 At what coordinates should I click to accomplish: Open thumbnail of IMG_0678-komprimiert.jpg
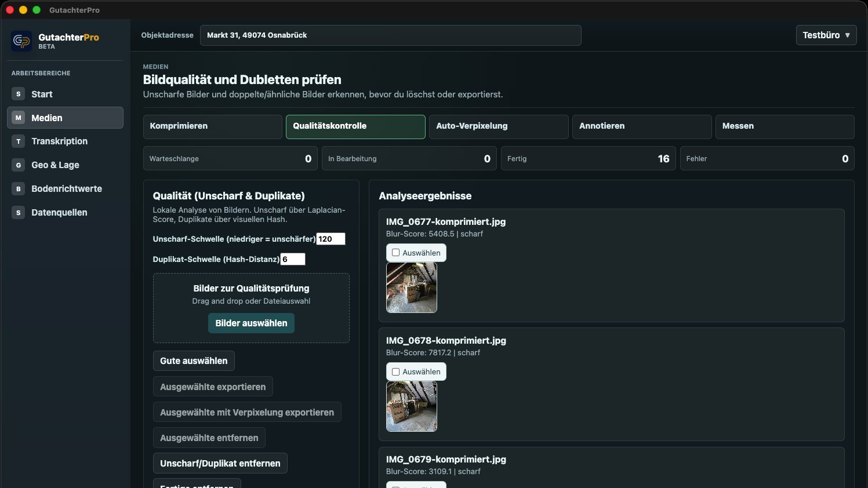[x=412, y=406]
